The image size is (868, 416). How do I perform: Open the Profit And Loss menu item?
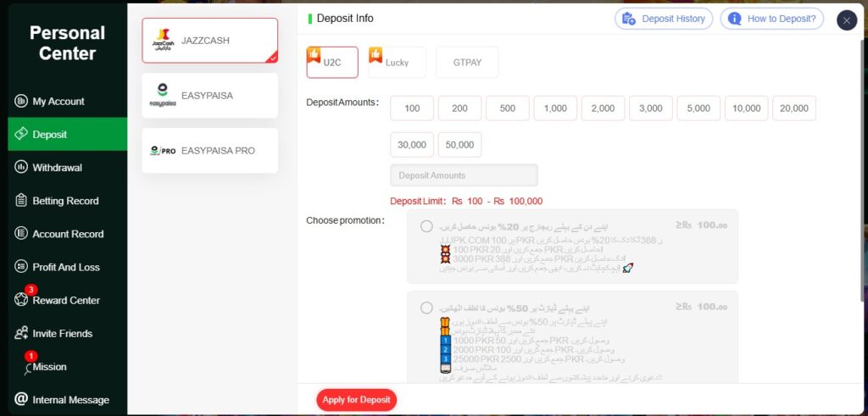click(x=65, y=267)
